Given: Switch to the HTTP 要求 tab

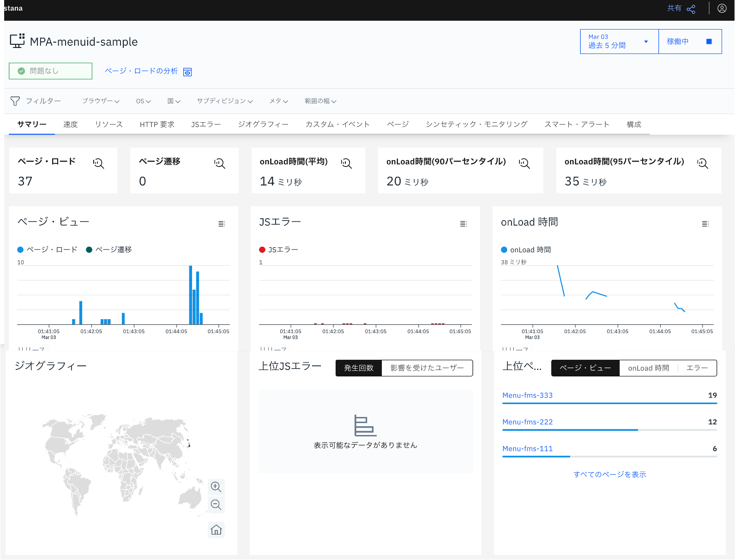Looking at the screenshot, I should [157, 125].
